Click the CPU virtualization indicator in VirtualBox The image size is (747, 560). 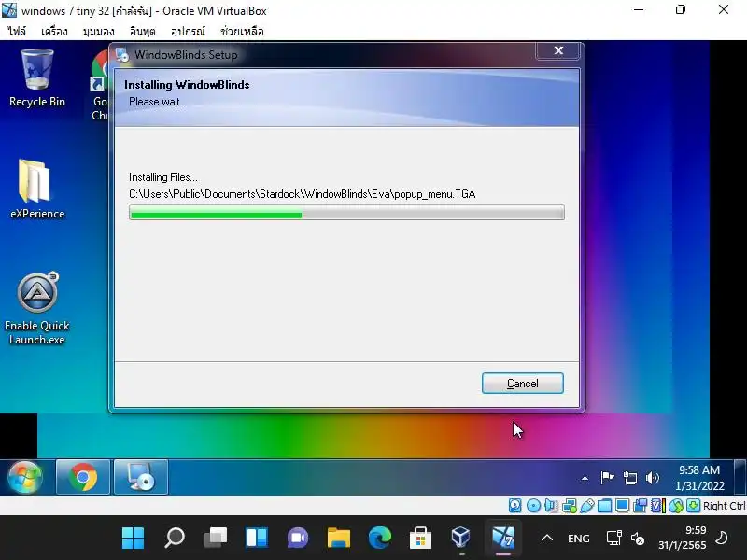pos(658,505)
